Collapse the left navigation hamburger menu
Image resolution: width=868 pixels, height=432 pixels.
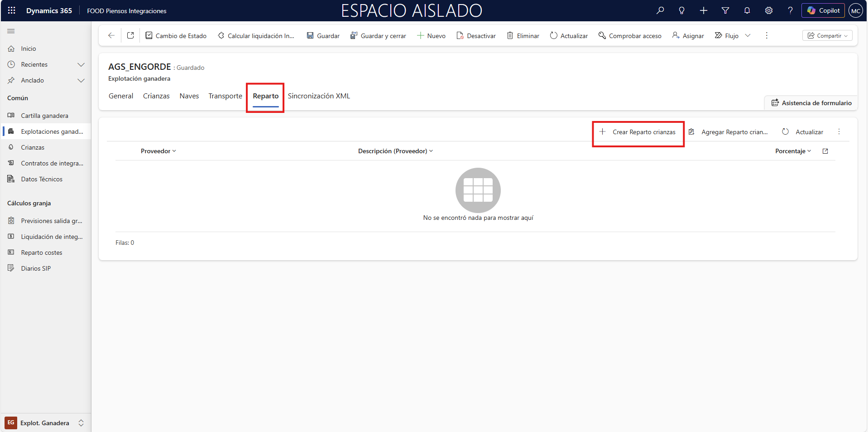pos(11,31)
